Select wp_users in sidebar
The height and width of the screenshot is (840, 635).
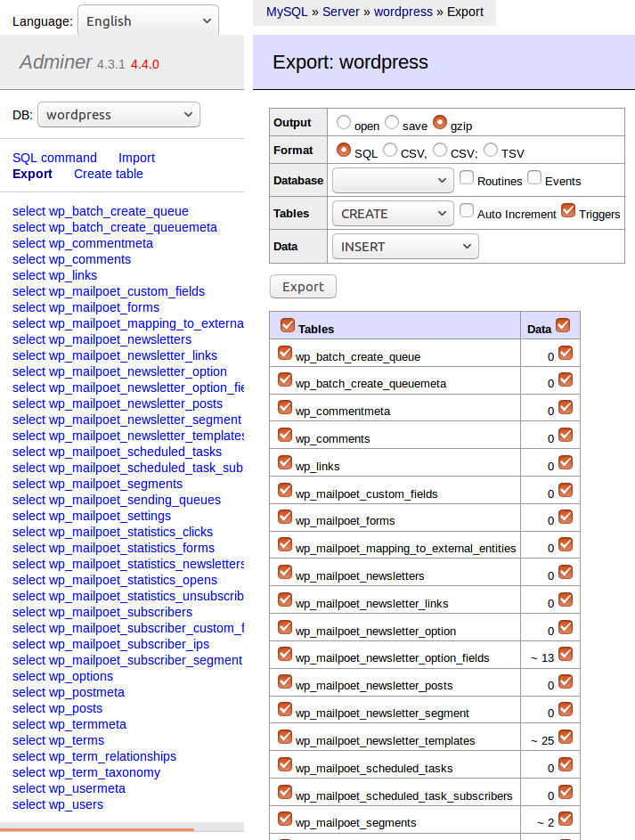point(58,804)
